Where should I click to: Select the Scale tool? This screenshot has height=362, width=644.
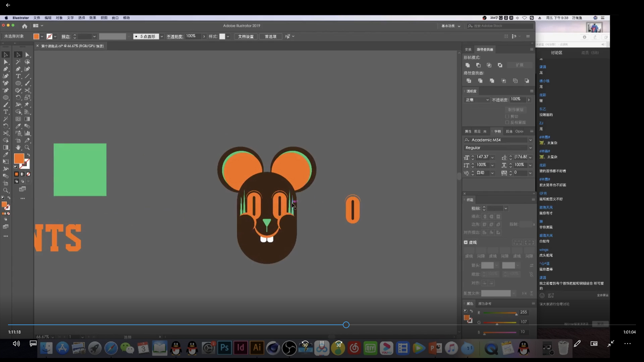coord(28,98)
